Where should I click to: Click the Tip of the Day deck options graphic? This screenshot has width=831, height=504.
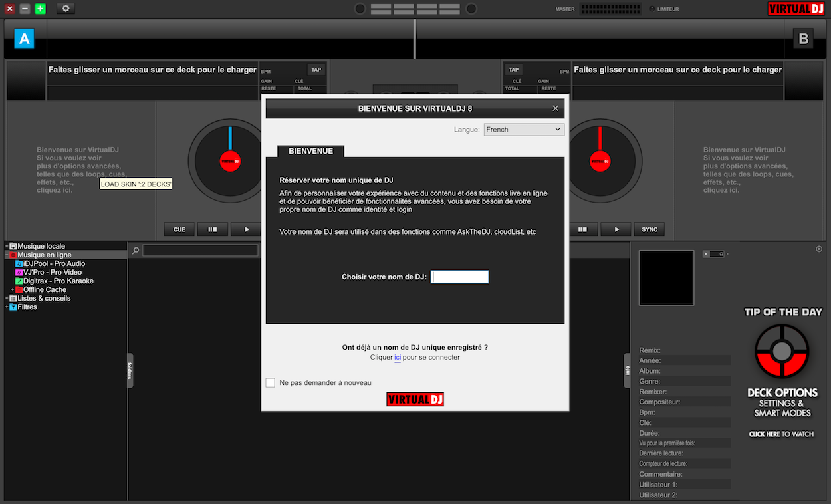point(782,351)
